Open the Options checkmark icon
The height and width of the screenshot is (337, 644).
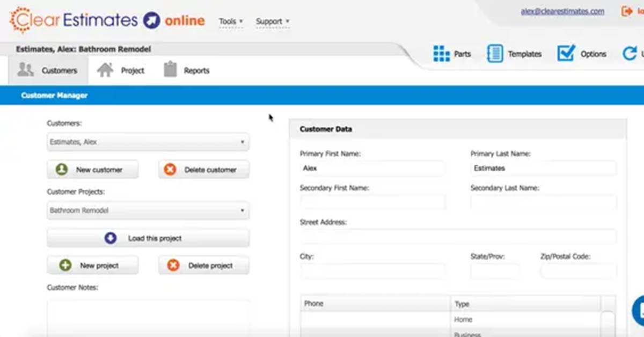(566, 53)
